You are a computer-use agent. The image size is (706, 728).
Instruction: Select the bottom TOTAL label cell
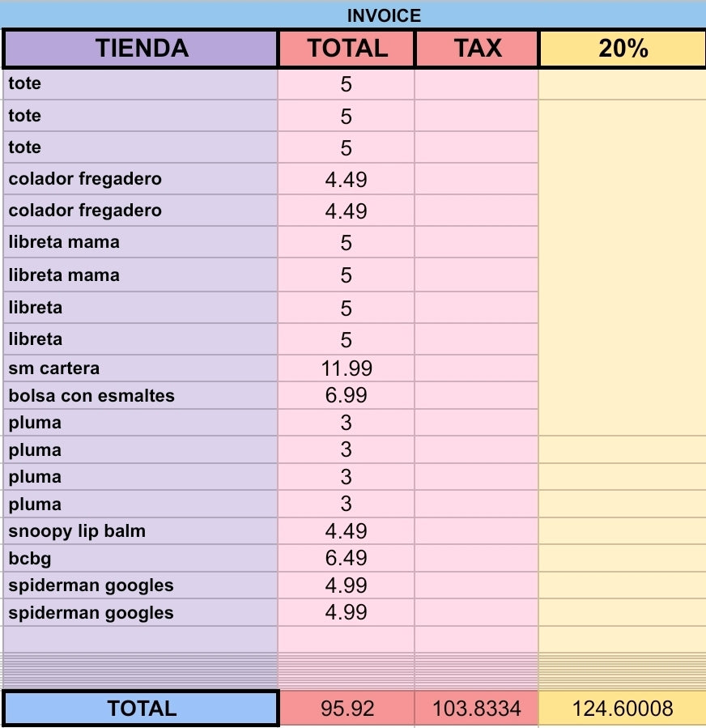point(141,709)
